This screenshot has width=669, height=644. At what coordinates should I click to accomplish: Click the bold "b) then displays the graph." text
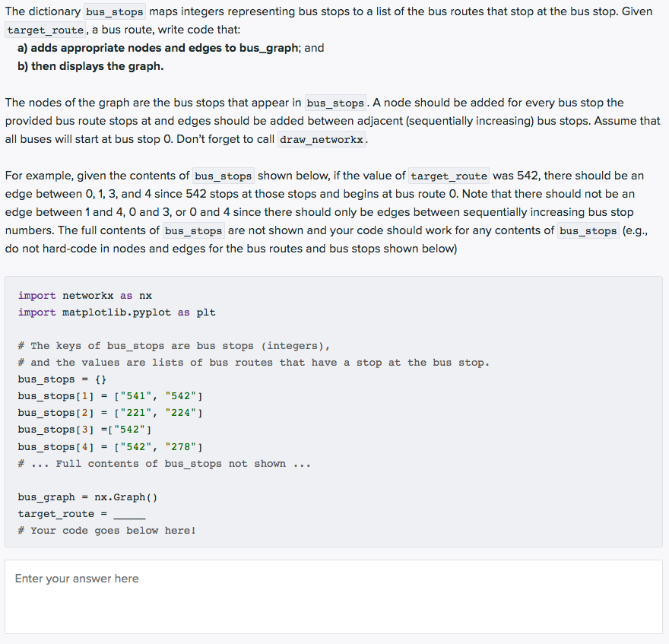coord(90,66)
